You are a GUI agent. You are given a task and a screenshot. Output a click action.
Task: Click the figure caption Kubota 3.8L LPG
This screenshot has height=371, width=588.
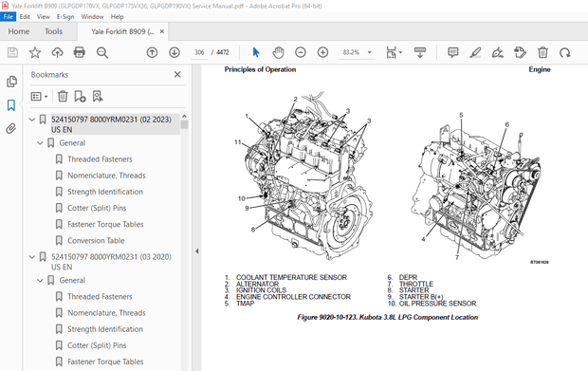pos(388,317)
